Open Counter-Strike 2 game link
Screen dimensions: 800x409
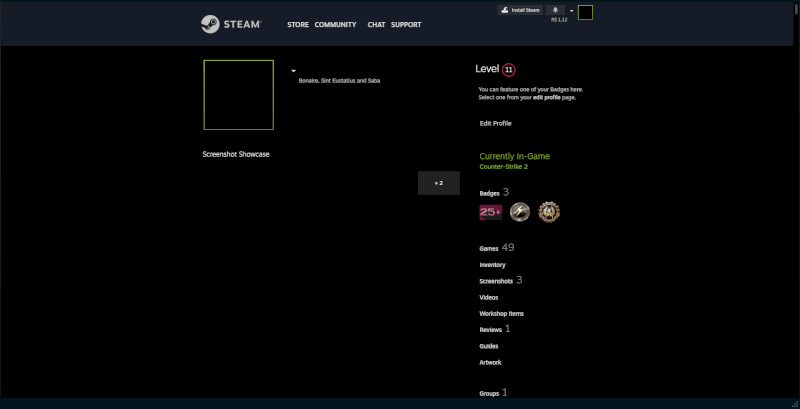504,167
